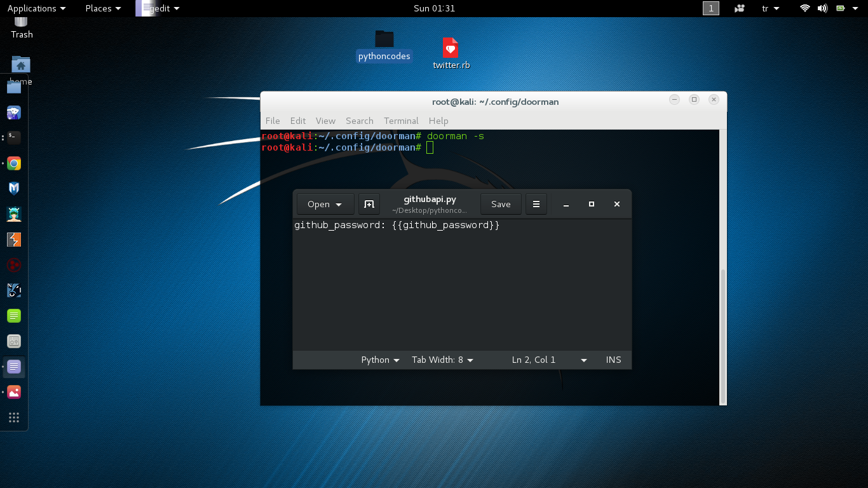This screenshot has width=868, height=488.
Task: Open the Search menu in terminal
Action: [359, 121]
